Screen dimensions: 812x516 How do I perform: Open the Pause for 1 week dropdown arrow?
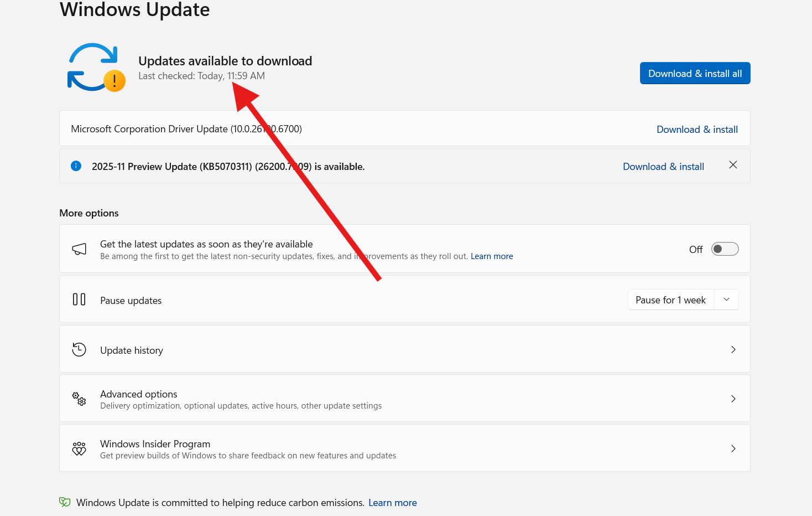[726, 299]
